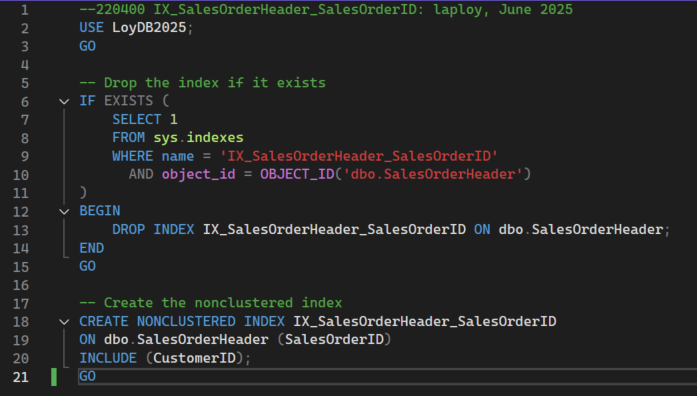697x396 pixels.
Task: Click the AND keyword on line 10
Action: 141,174
